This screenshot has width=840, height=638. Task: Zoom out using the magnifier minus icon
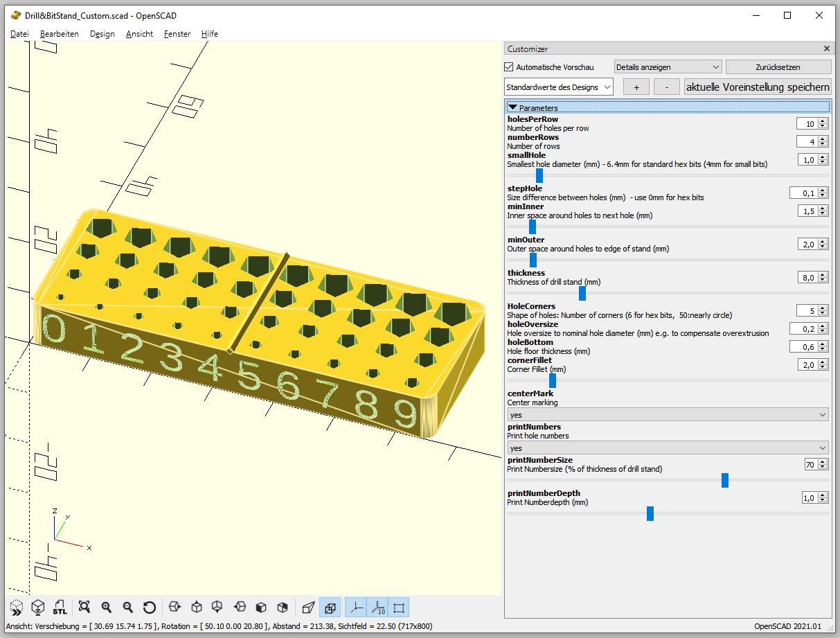tap(127, 608)
